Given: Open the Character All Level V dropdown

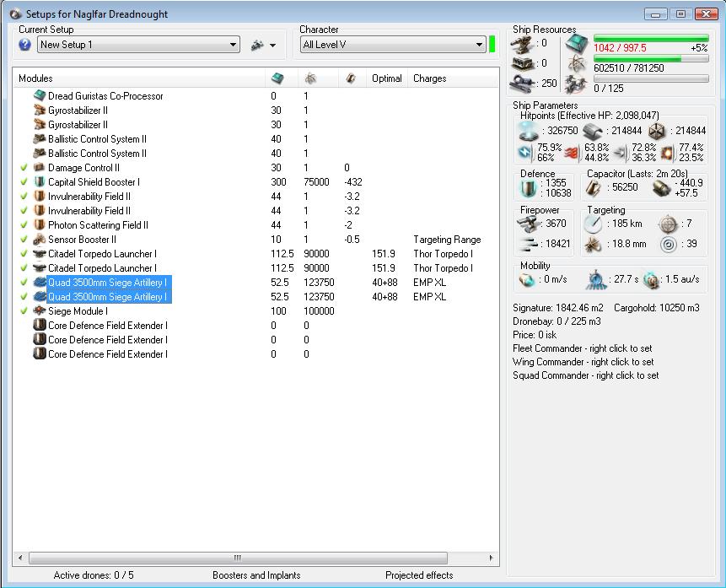Looking at the screenshot, I should [x=393, y=45].
